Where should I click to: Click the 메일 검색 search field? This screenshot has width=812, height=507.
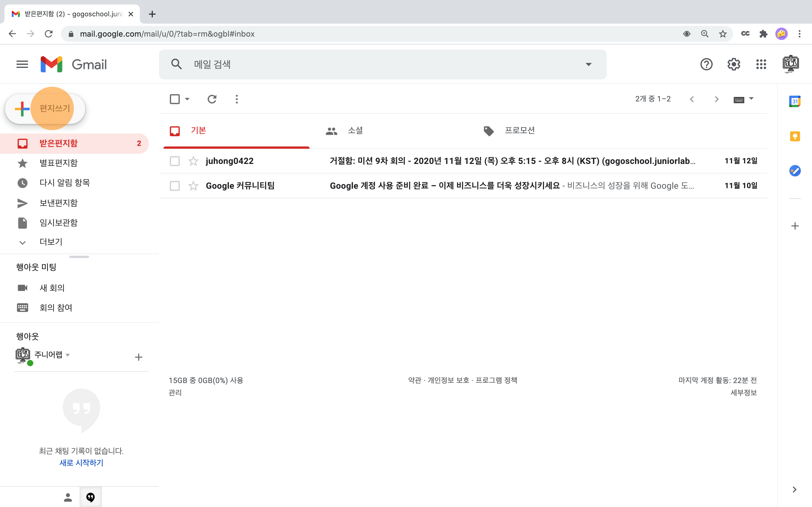click(369, 65)
